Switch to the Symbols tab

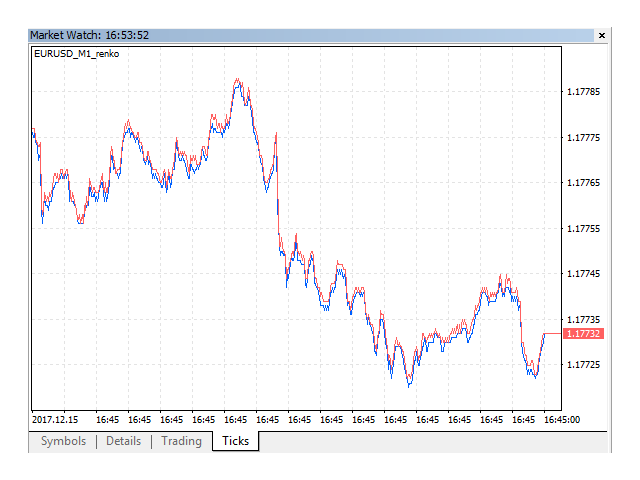(63, 441)
